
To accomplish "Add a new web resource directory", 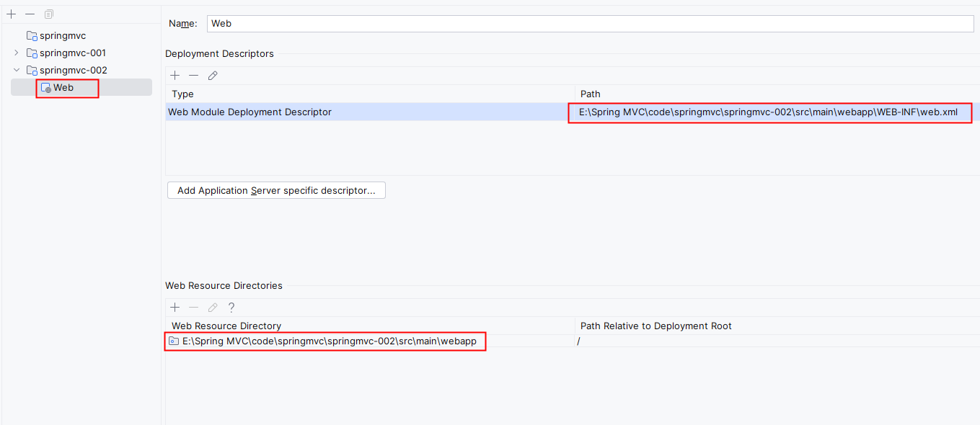I will tap(175, 308).
